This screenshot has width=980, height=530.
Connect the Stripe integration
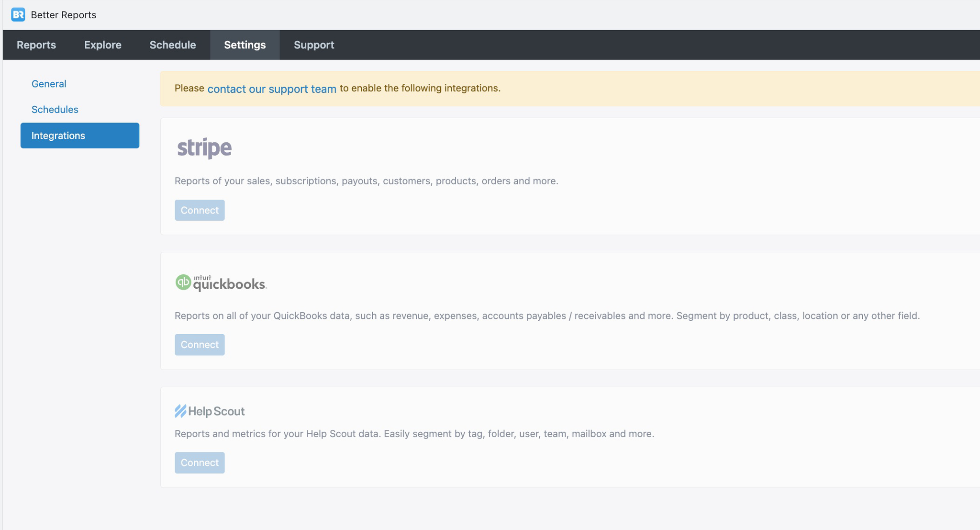coord(200,210)
